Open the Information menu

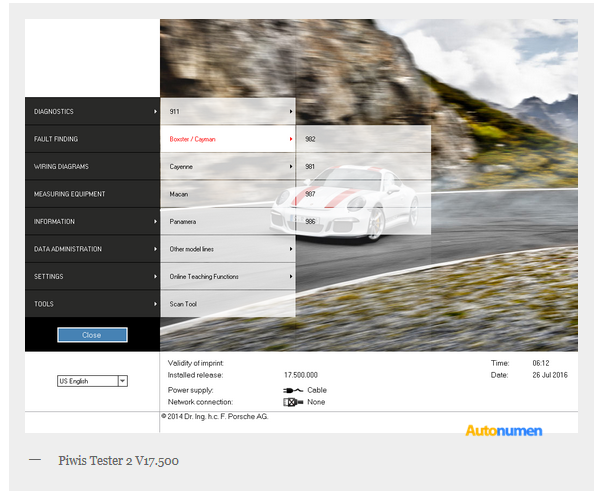click(x=92, y=221)
